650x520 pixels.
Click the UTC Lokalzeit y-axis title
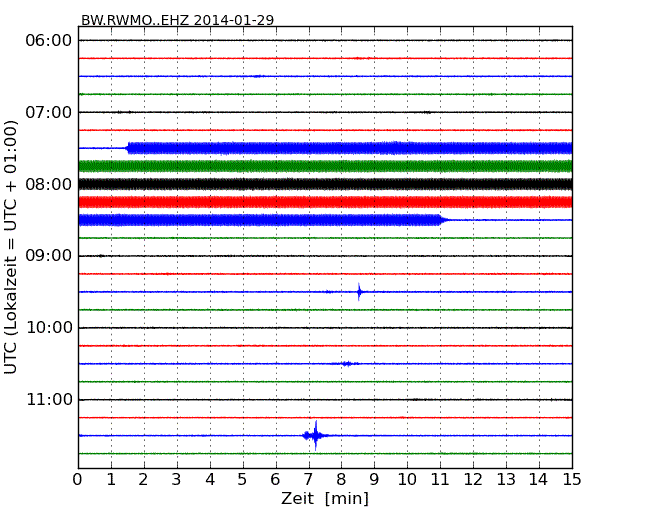point(11,247)
